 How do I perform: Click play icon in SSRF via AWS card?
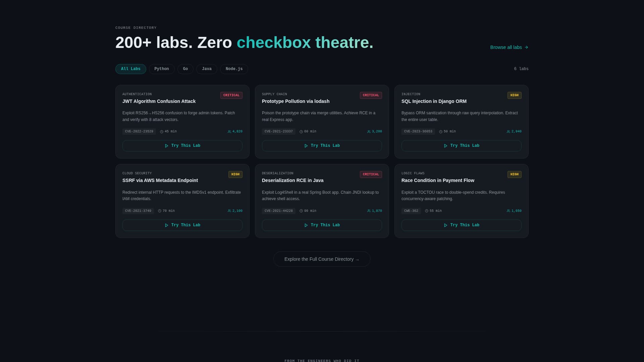point(166,225)
